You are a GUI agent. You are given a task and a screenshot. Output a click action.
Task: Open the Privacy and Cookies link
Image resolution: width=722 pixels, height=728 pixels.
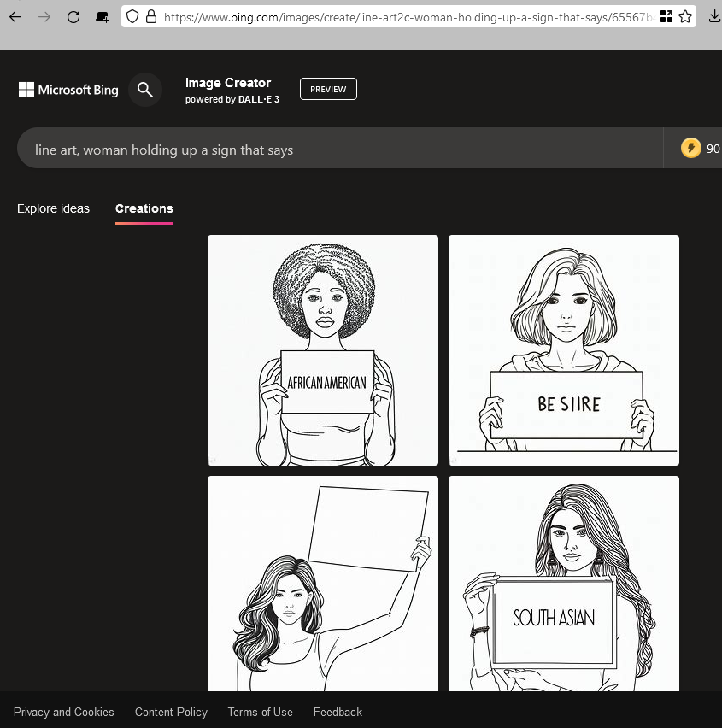(63, 712)
